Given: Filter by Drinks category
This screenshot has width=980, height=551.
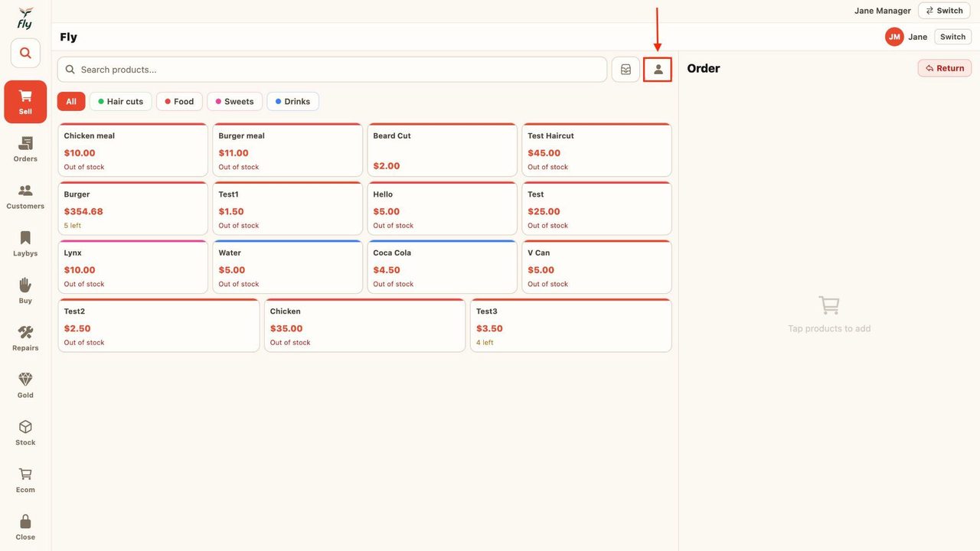Looking at the screenshot, I should point(292,102).
